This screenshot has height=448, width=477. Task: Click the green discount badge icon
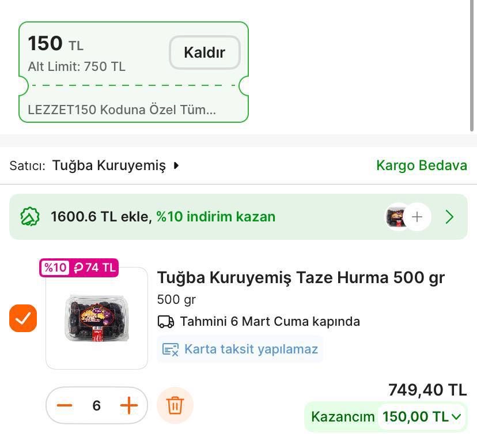[31, 216]
